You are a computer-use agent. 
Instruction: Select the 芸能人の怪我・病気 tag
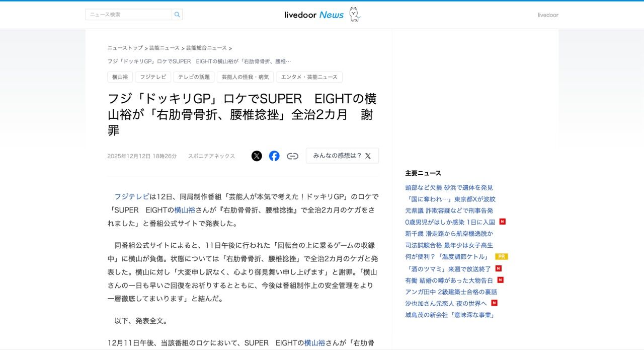point(246,77)
